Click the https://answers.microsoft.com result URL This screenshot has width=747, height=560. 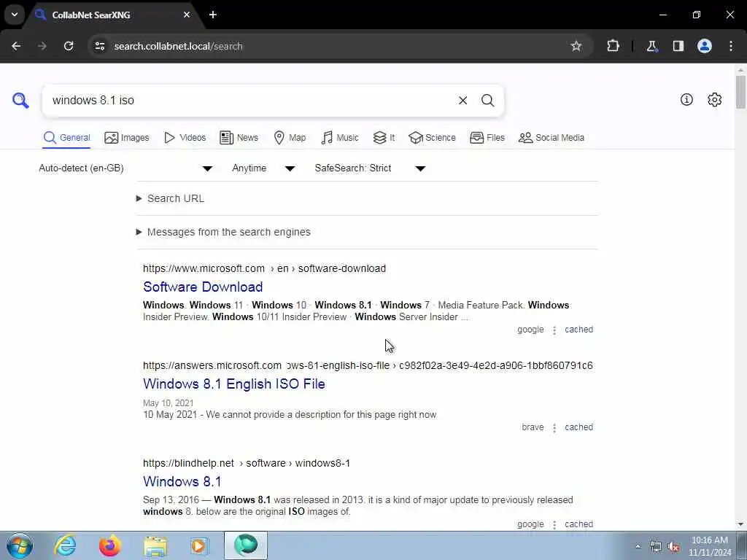click(368, 366)
